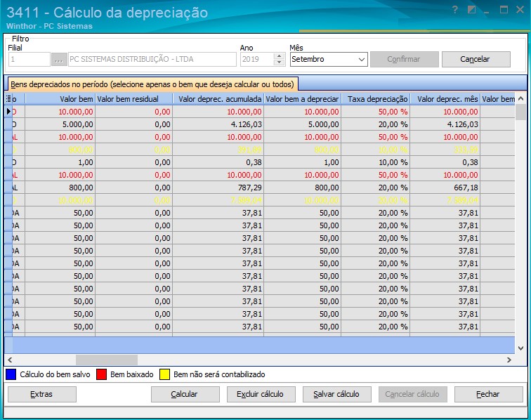Image resolution: width=531 pixels, height=420 pixels.
Task: Click the vertical scrollbar up arrow
Action: [x=520, y=98]
